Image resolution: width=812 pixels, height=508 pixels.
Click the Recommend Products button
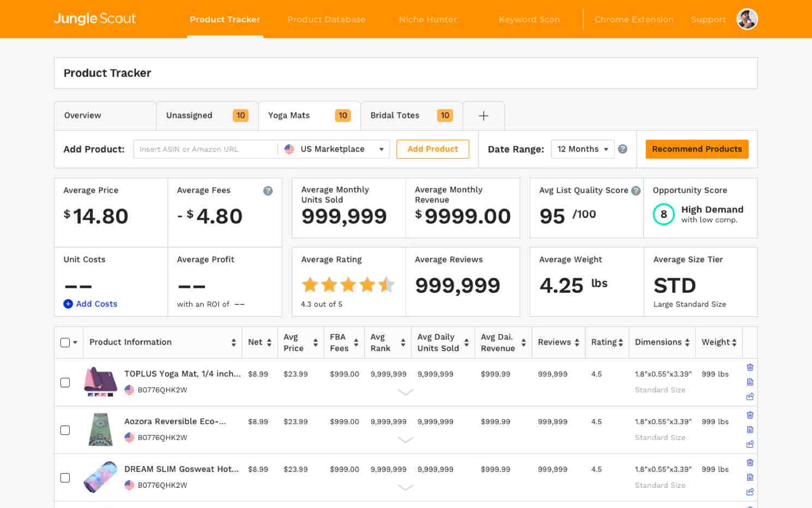pos(697,149)
